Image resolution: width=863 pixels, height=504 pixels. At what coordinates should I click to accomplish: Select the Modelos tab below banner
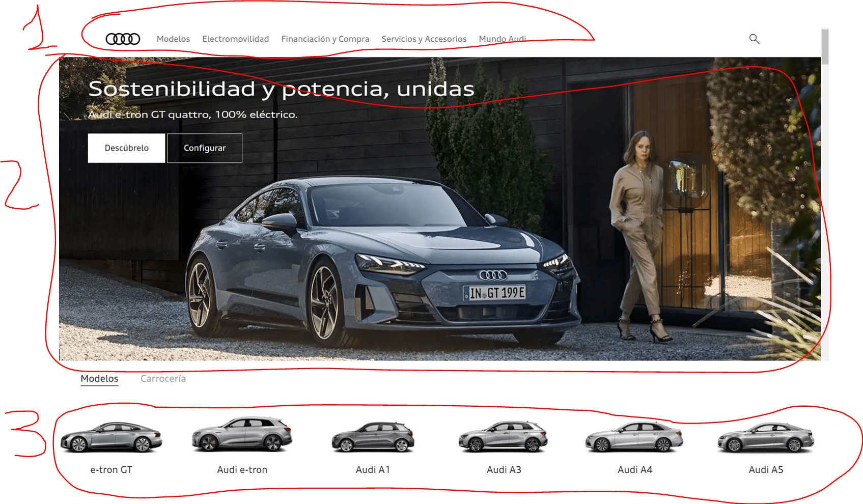click(x=99, y=379)
